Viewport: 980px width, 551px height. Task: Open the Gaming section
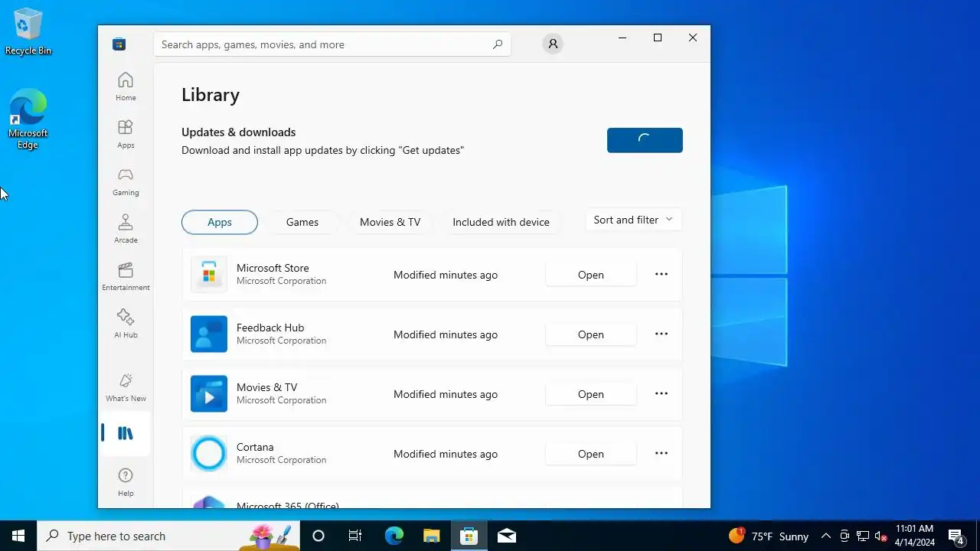[126, 181]
